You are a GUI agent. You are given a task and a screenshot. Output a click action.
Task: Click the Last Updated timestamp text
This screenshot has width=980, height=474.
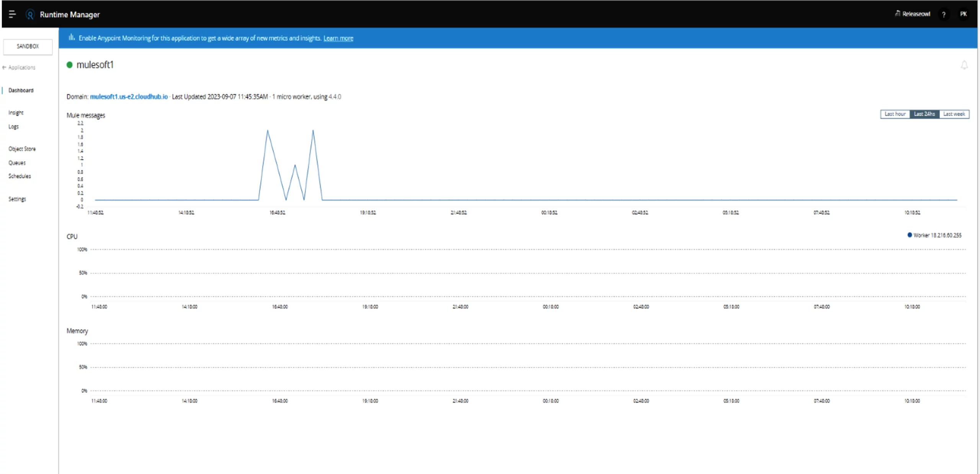pyautogui.click(x=220, y=97)
